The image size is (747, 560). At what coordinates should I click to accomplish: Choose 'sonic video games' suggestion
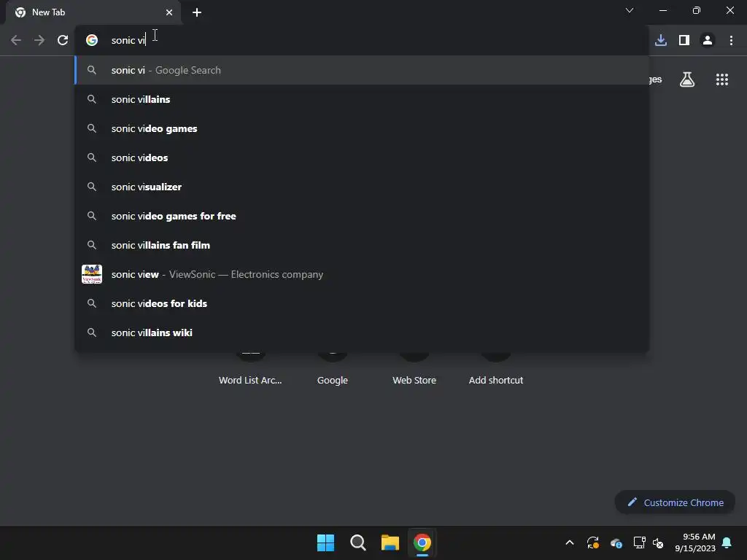(362, 128)
